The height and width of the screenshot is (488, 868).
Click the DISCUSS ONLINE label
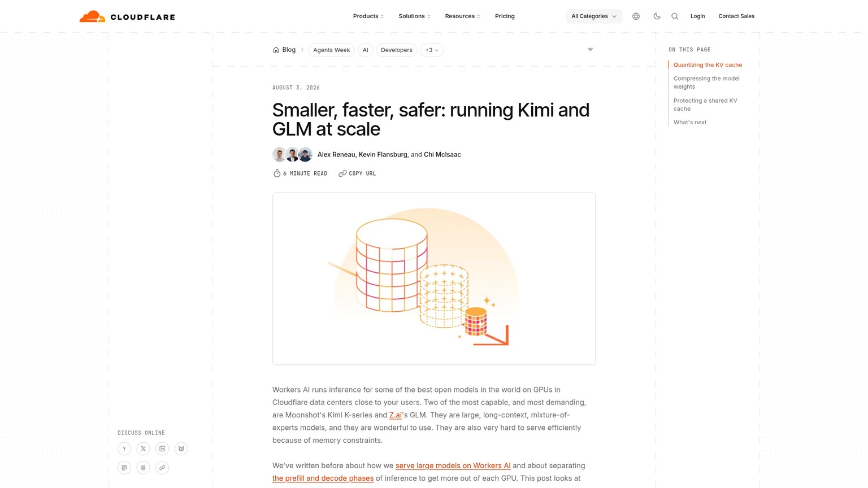pos(141,433)
